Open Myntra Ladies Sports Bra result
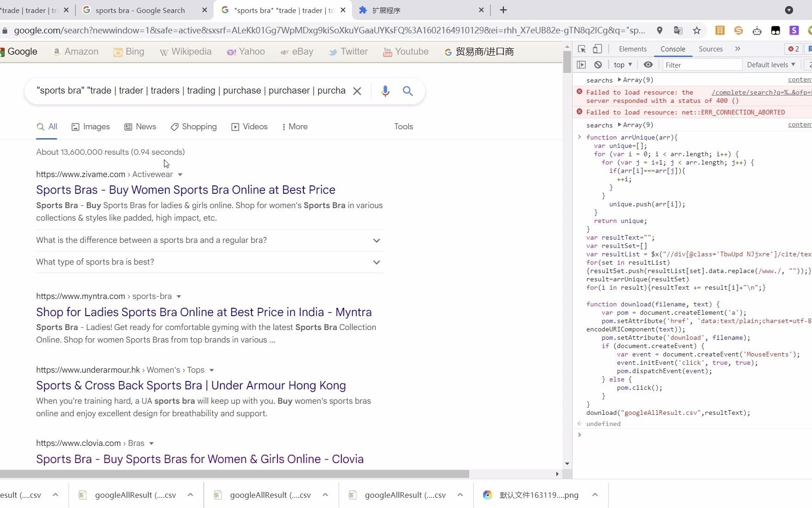This screenshot has height=508, width=812. pyautogui.click(x=204, y=312)
